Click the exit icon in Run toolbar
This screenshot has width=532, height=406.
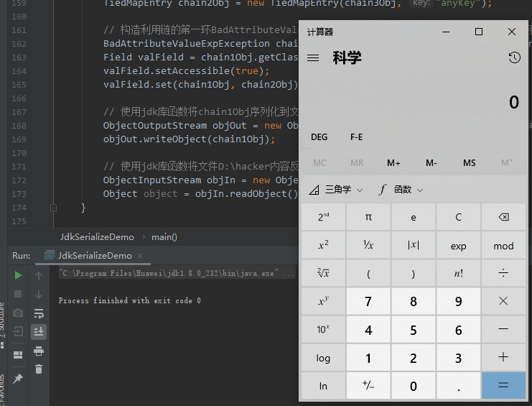click(x=18, y=331)
